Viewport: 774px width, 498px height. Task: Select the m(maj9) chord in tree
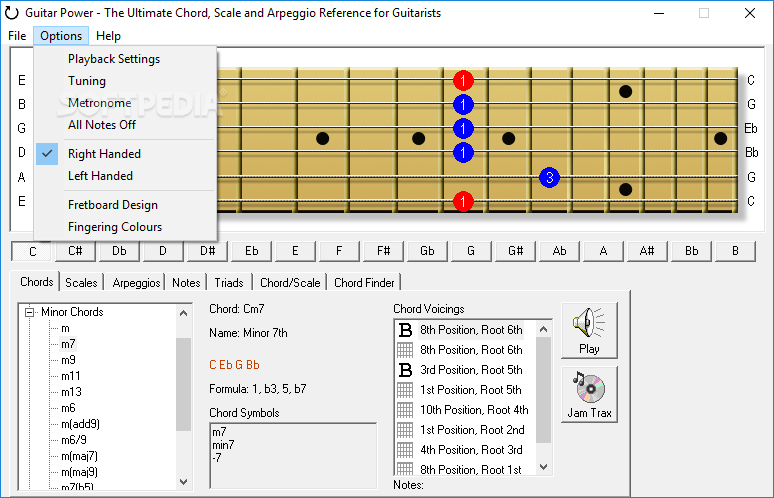[x=79, y=472]
